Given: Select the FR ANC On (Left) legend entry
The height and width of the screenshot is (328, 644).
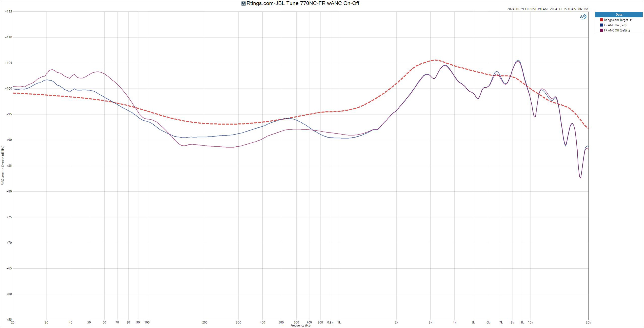Looking at the screenshot, I should (x=615, y=25).
